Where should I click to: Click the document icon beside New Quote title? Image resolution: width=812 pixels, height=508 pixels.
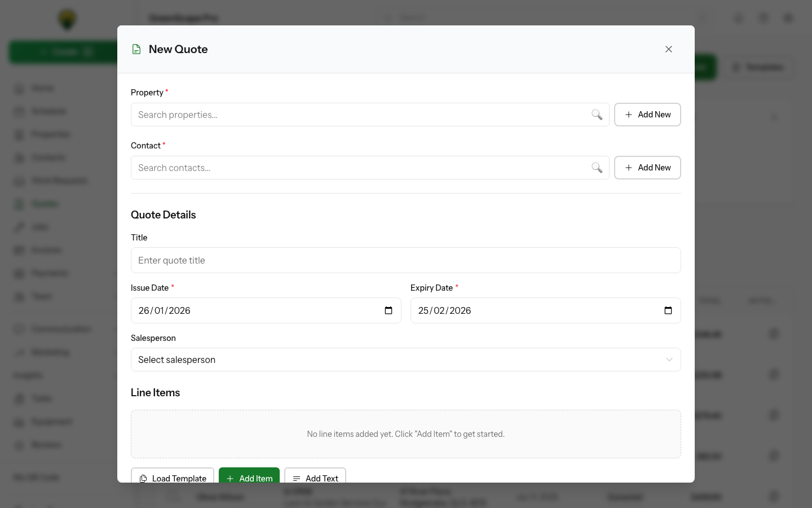[136, 49]
